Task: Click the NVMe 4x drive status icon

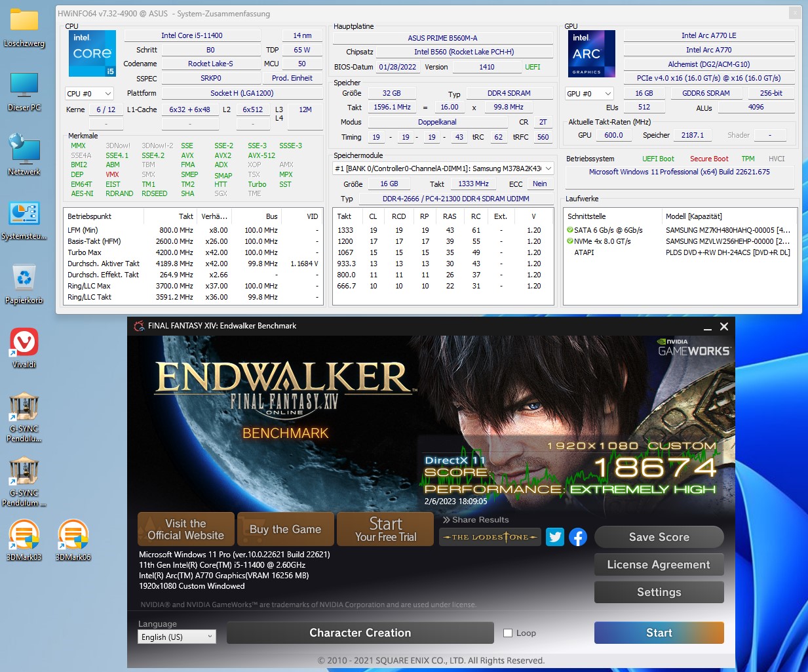Action: [x=570, y=241]
